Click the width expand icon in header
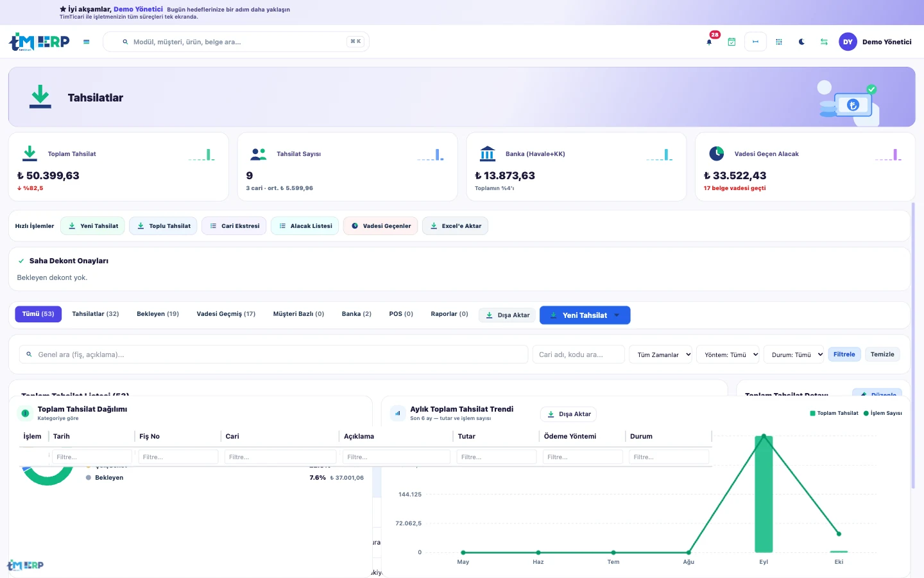Screen dimensions: 924x578 (755, 42)
